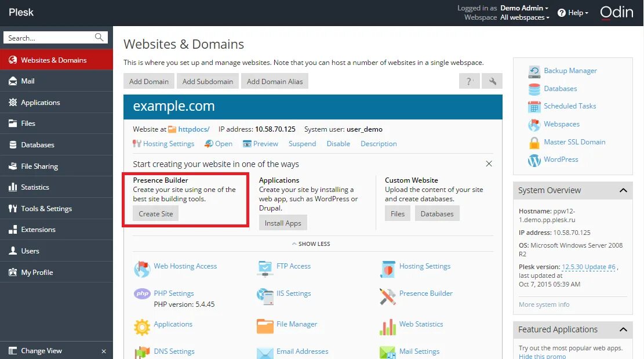
Task: Click Create Site button
Action: (x=156, y=213)
